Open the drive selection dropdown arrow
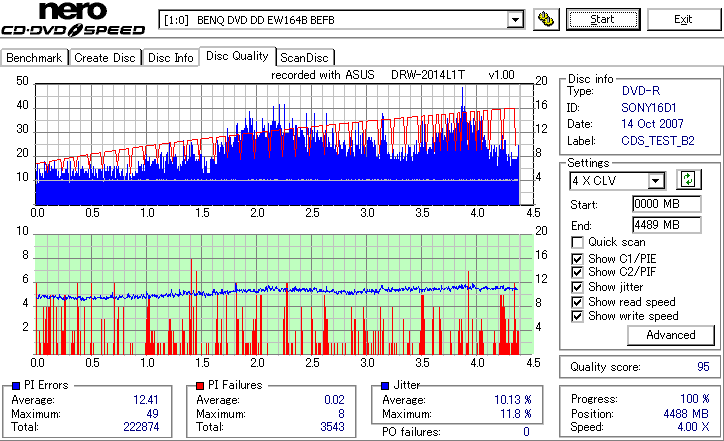This screenshot has height=441, width=724. coord(515,20)
